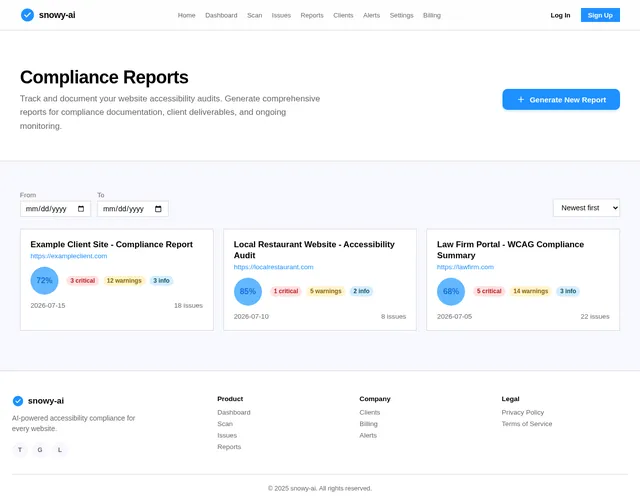Click the 5 warnings badge
Screen dimensions: 640x504
pos(326,291)
